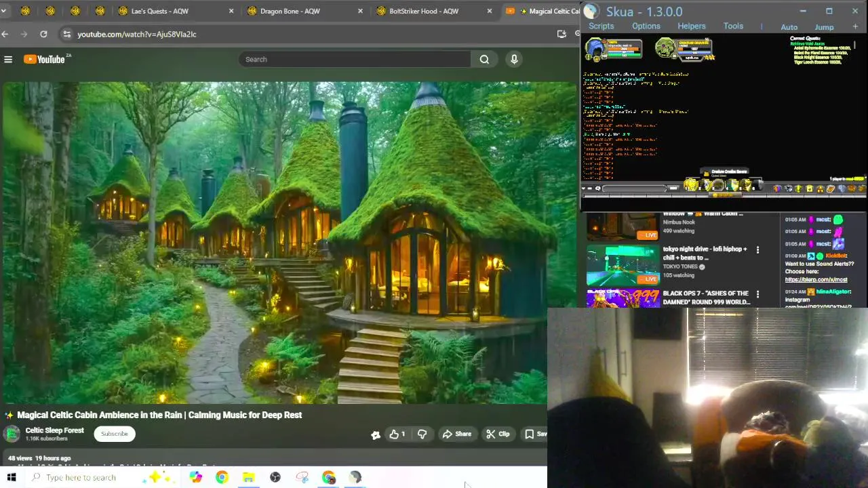
Task: Close the Dragon Bone tab
Action: (x=360, y=11)
